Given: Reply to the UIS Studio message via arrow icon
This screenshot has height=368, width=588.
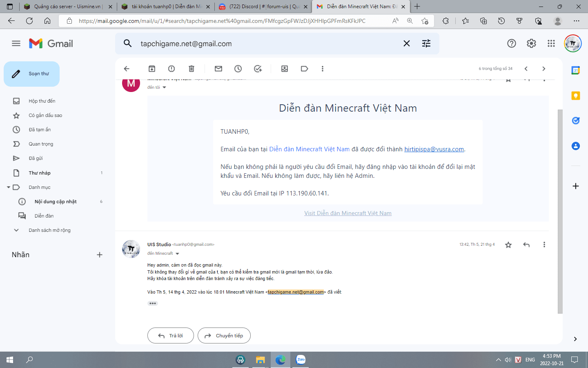Looking at the screenshot, I should click(526, 245).
